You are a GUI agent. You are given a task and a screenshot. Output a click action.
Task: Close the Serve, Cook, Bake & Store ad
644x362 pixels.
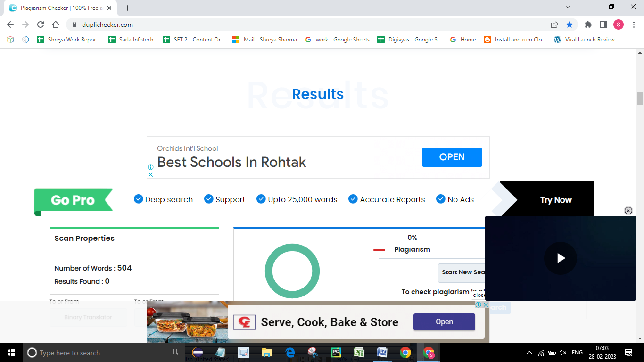486,305
